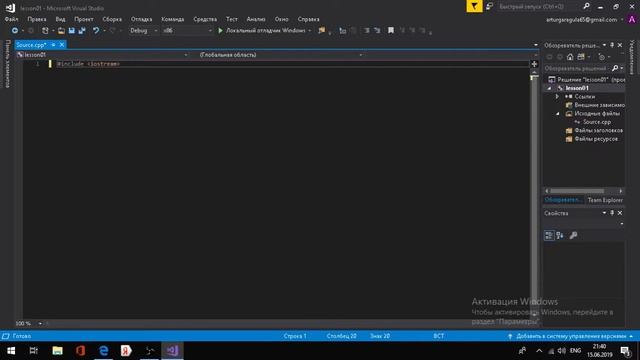Click the comment-out selected lines icon
The image size is (640, 360).
point(367,31)
